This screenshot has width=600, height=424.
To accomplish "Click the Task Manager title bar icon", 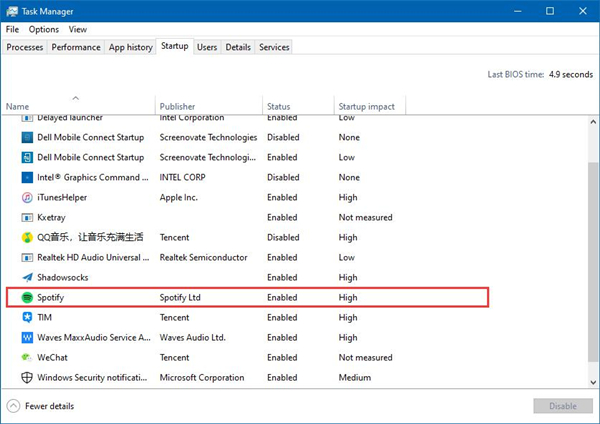I will pos(12,11).
